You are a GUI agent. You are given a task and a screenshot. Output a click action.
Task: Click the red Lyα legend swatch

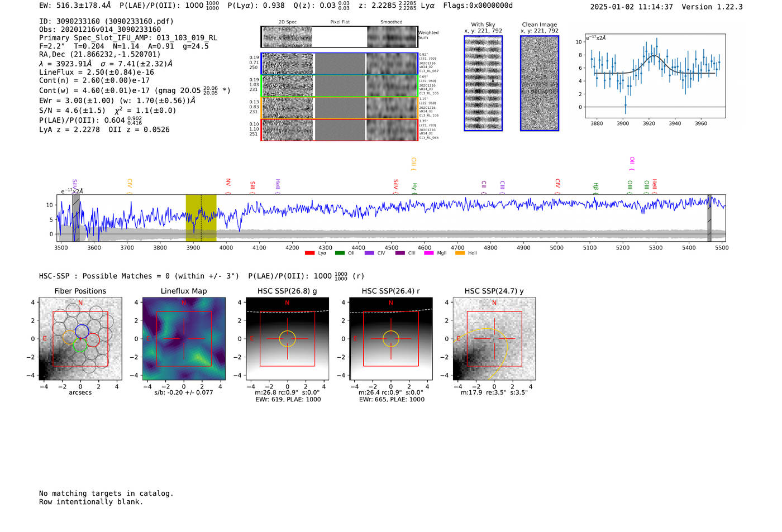coord(309,253)
